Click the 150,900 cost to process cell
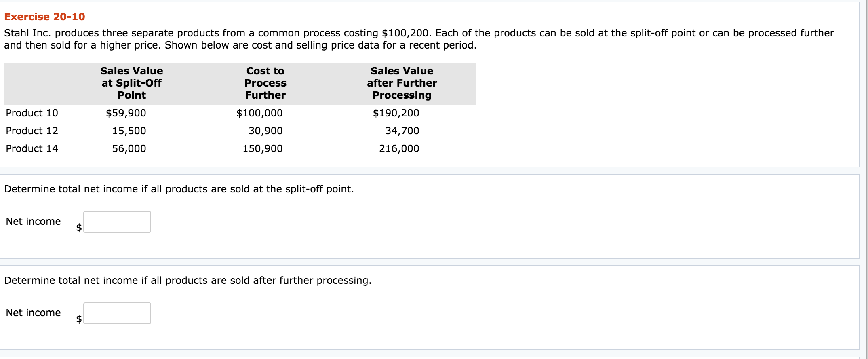Screen dimensions: 868x359 (x=262, y=149)
